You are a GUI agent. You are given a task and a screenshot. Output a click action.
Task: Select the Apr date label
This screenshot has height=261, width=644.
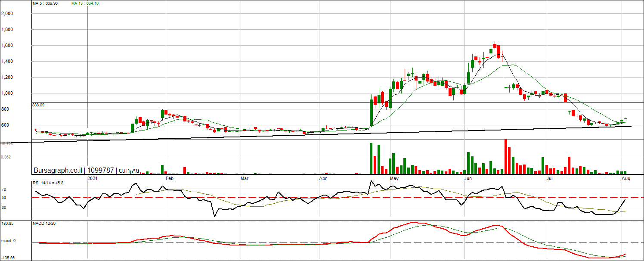[x=322, y=178]
